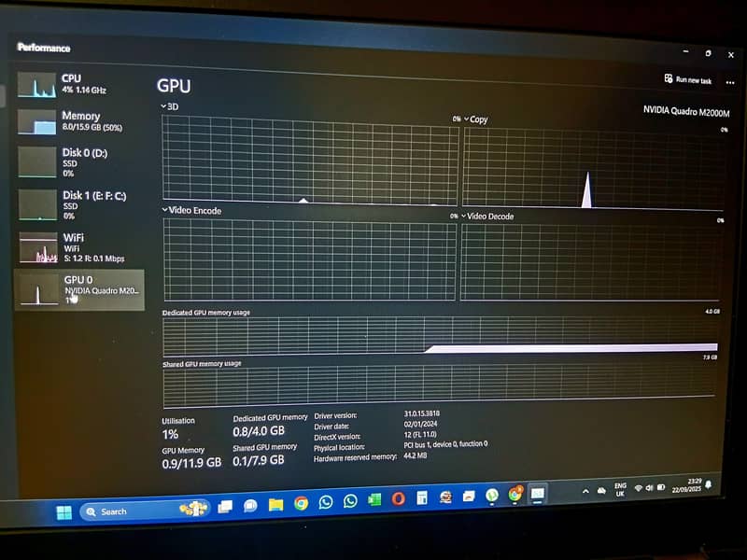747x560 pixels.
Task: Open the Chat app on taskbar
Action: pos(250,506)
